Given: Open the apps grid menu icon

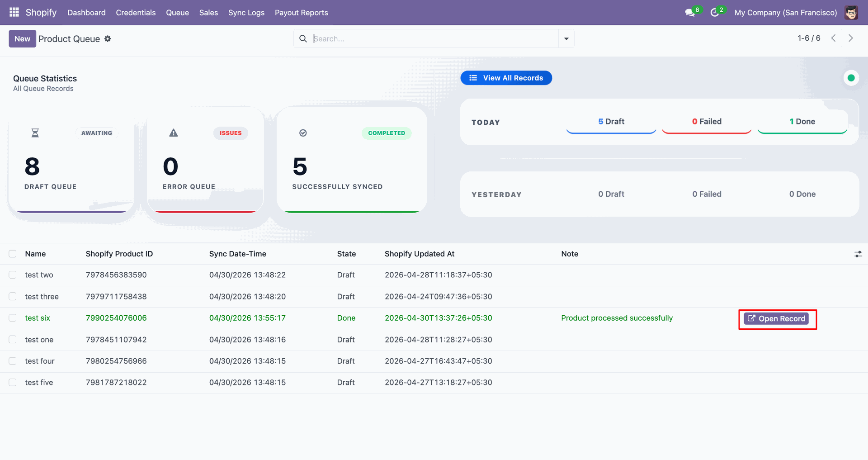Looking at the screenshot, I should 14,12.
